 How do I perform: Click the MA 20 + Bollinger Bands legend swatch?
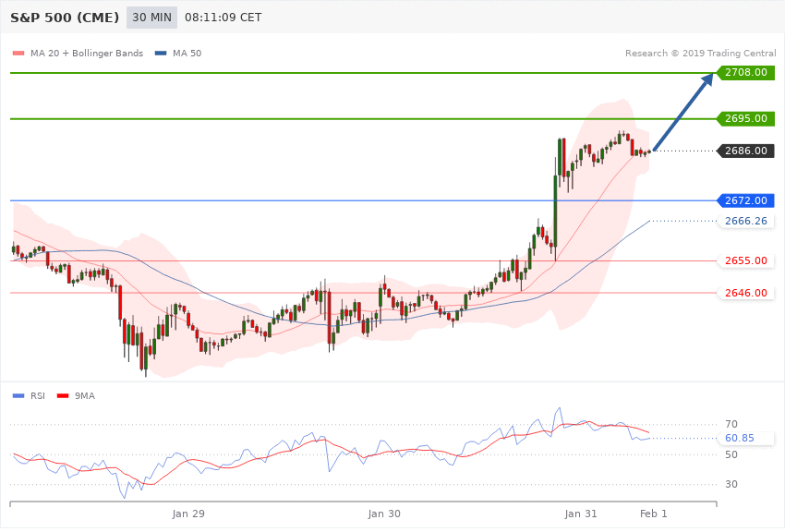tap(18, 53)
